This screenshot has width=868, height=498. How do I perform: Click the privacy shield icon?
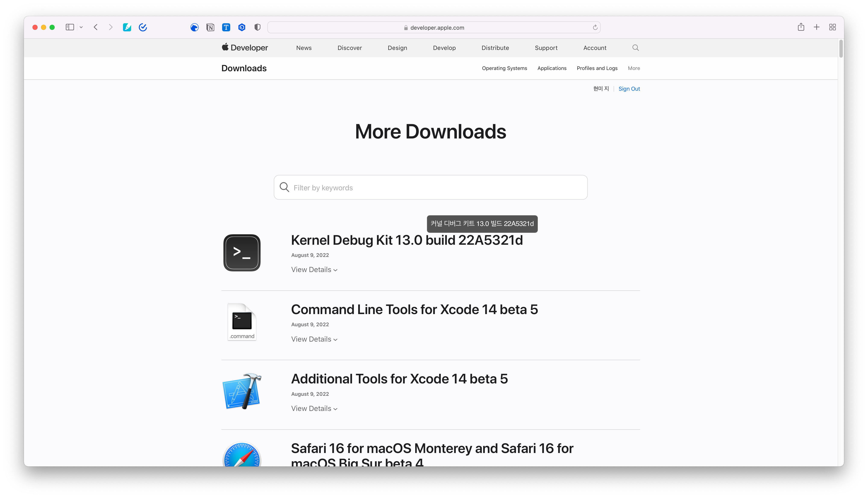pyautogui.click(x=257, y=27)
